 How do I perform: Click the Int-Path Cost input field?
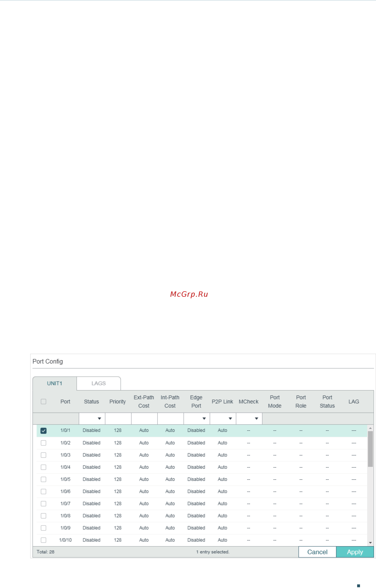pos(170,419)
